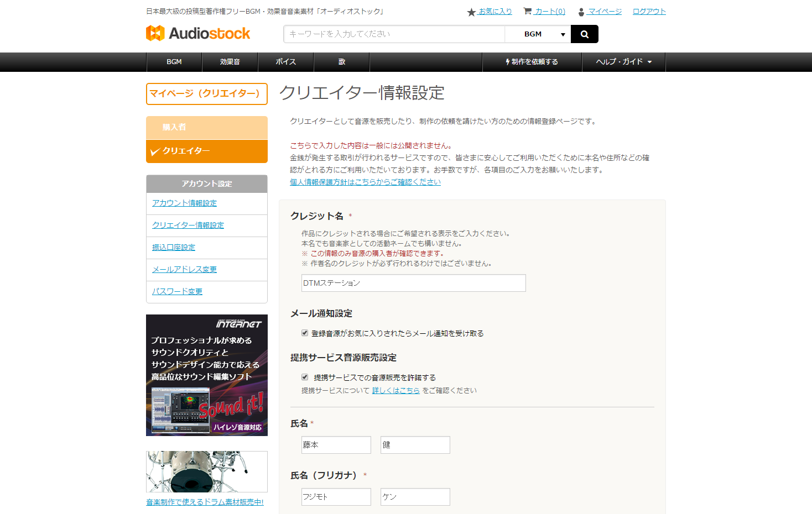Click the star favorites icon
812x514 pixels.
click(471, 12)
